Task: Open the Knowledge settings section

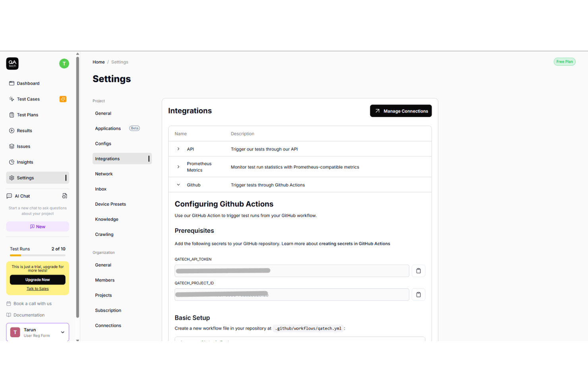Action: (x=107, y=219)
